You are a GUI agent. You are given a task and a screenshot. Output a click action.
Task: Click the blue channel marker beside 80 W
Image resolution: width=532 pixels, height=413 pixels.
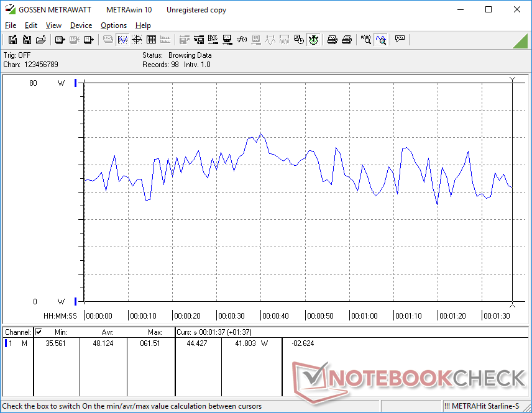coord(76,83)
